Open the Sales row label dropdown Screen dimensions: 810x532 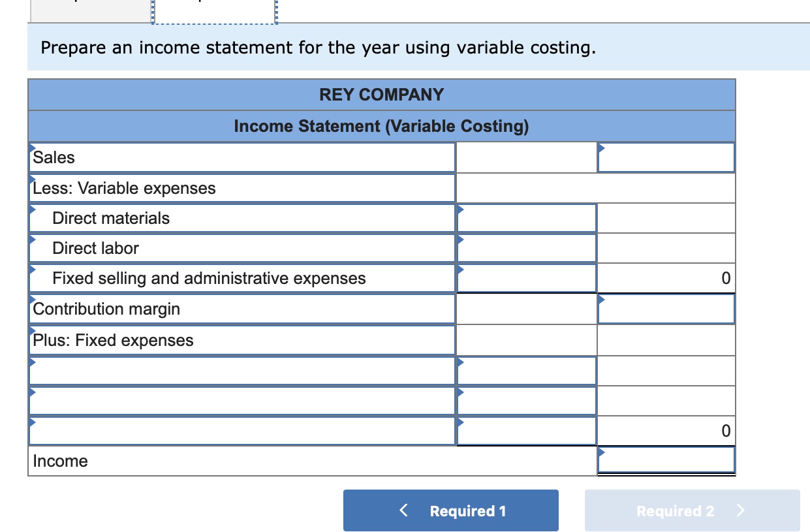coord(241,157)
